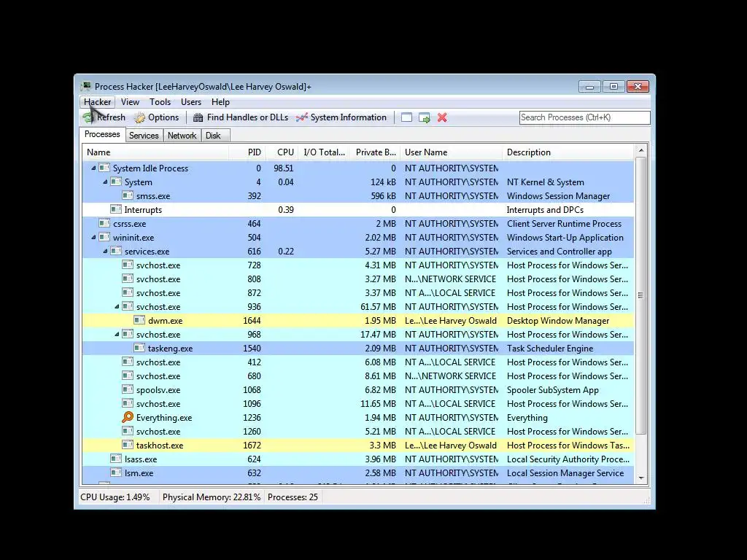Sort by the I/O Total column header

[x=324, y=152]
